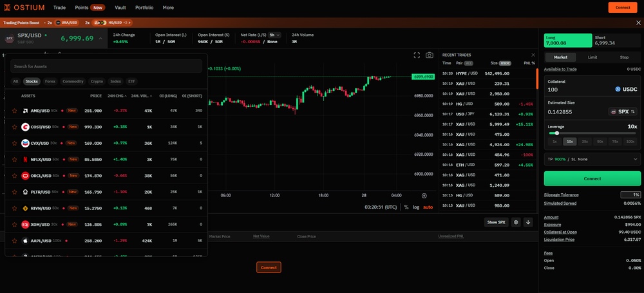Image resolution: width=644 pixels, height=293 pixels.
Task: Switch to Stop order tab
Action: [x=624, y=57]
